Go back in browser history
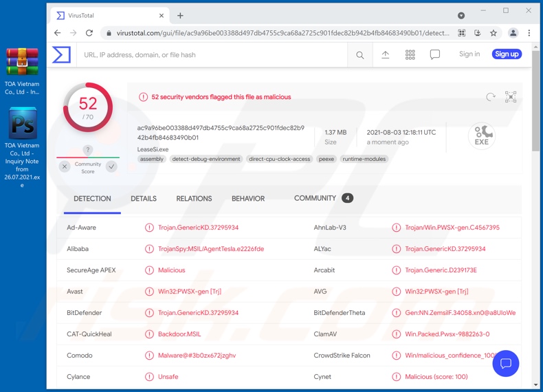The height and width of the screenshot is (392, 543). [x=58, y=33]
